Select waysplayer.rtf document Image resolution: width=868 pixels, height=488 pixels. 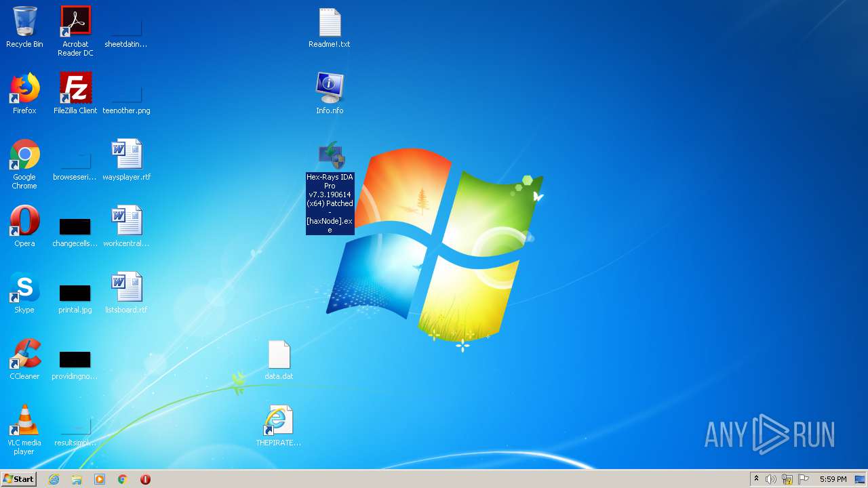(x=126, y=160)
